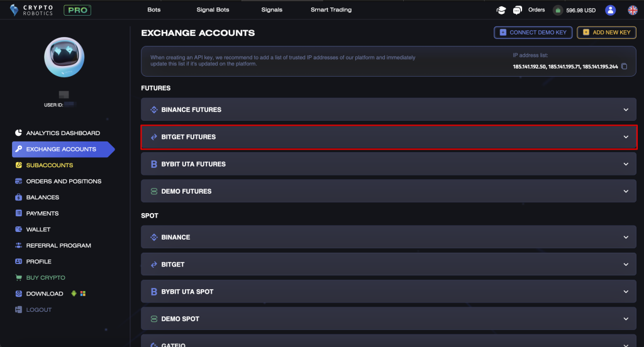644x347 pixels.
Task: Click the PRO badge
Action: click(77, 10)
